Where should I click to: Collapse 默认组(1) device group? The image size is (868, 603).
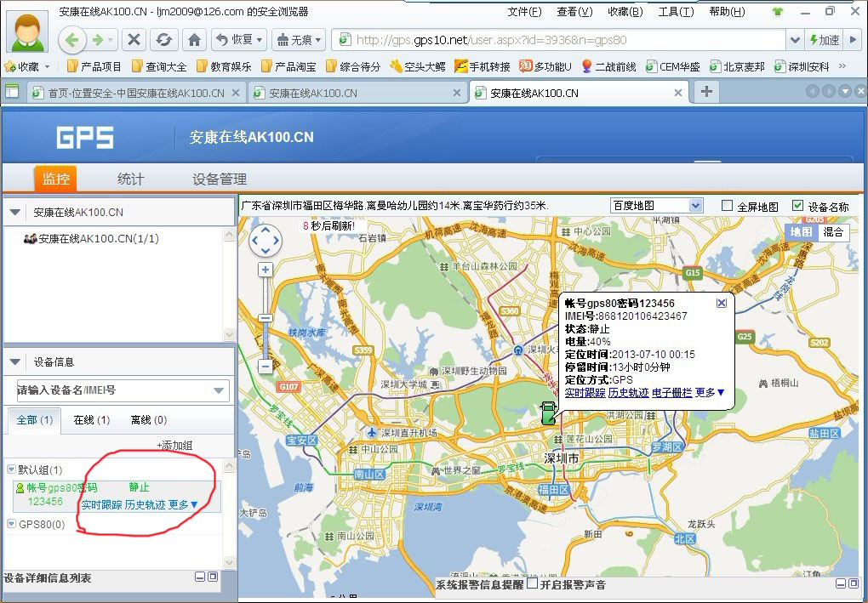11,469
